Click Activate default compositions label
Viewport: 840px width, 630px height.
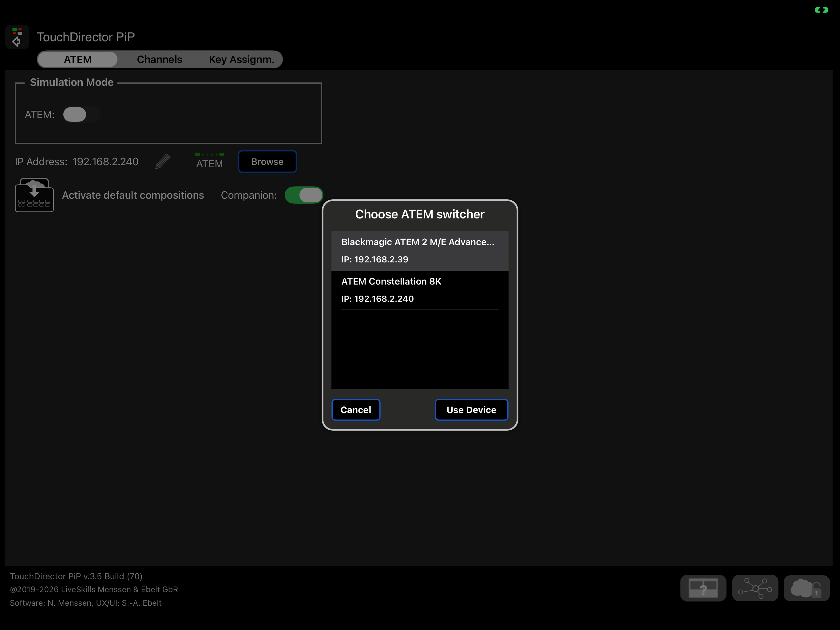click(133, 195)
